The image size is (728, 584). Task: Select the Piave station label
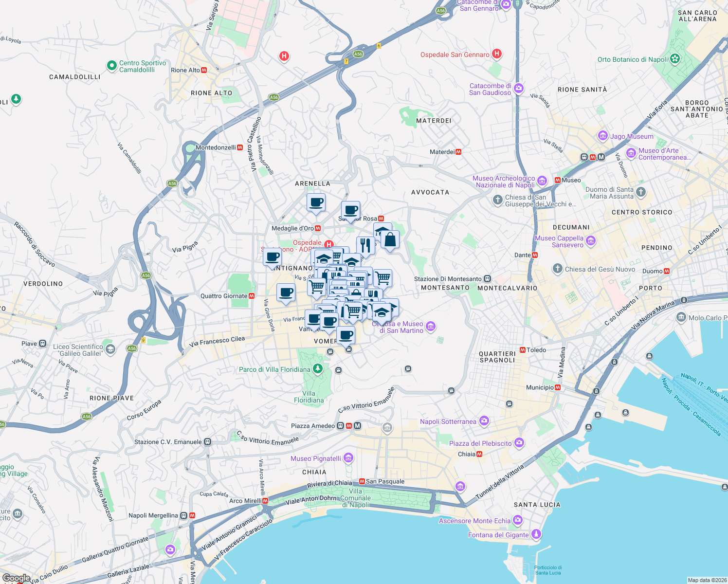[x=29, y=344]
